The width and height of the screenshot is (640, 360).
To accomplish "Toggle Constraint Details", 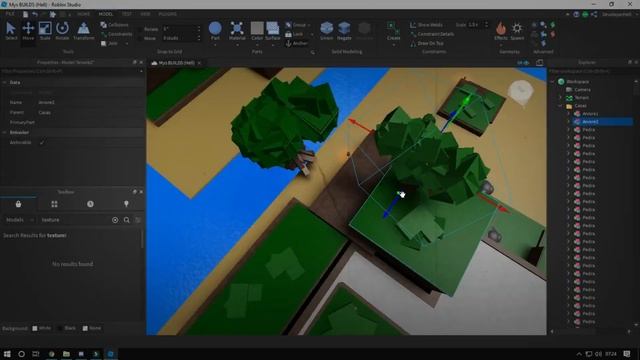I will pos(432,34).
